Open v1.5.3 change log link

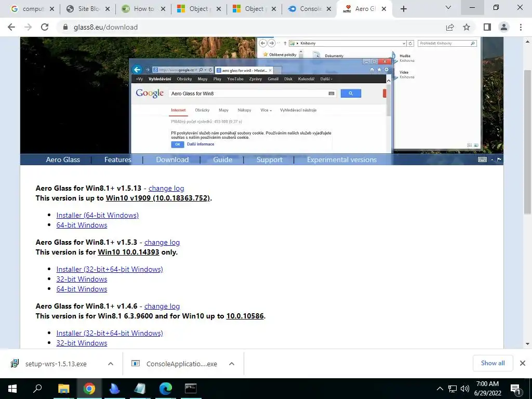162,242
